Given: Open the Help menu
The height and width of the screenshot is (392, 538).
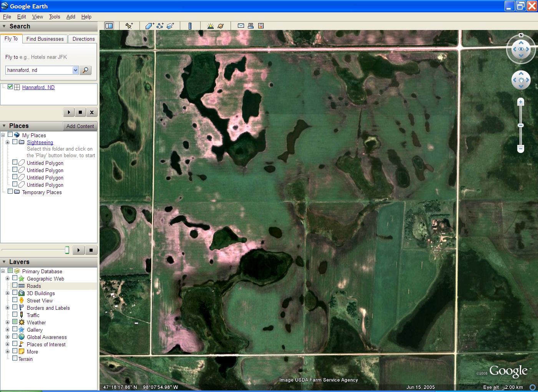Looking at the screenshot, I should [x=86, y=17].
